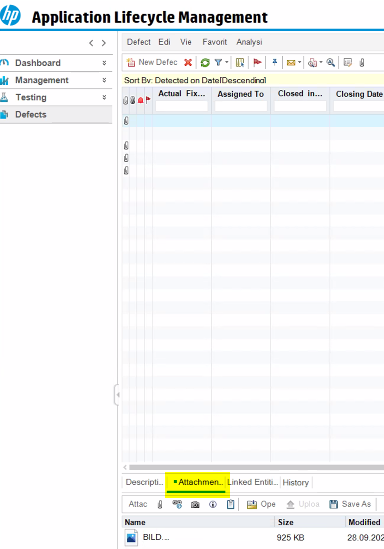Click the sidebar back arrow
This screenshot has height=549, width=384.
[91, 43]
